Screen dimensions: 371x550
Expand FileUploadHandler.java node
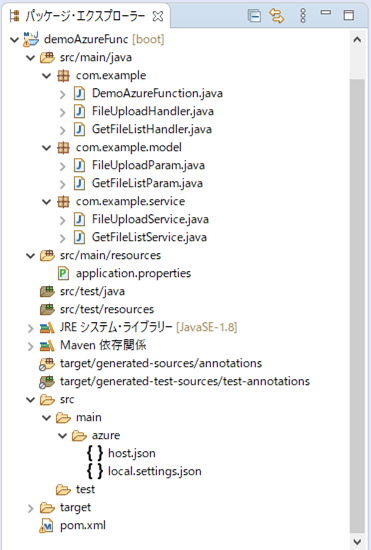pos(62,112)
